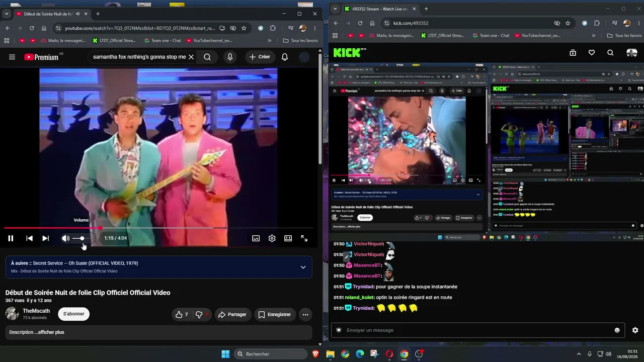This screenshot has height=362, width=644.
Task: Open TheMscath channel name link
Action: click(36, 311)
